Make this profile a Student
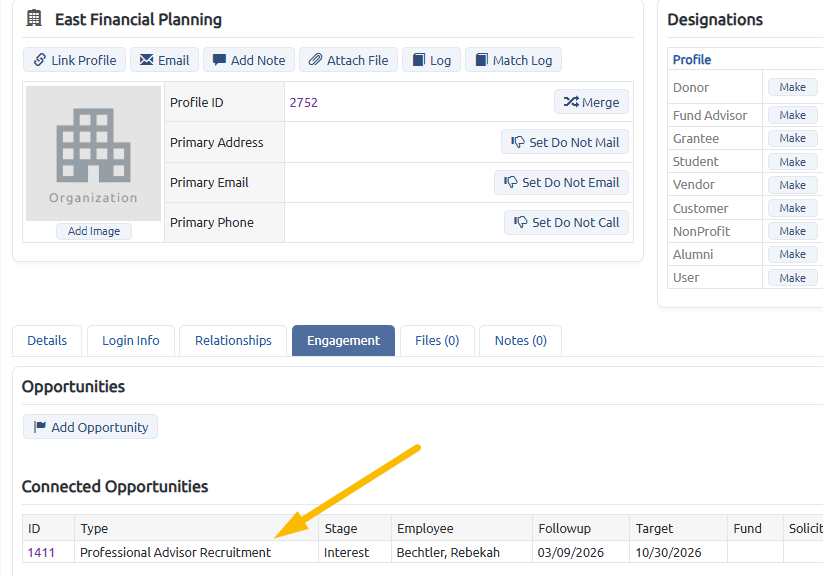823x577 pixels. tap(792, 162)
